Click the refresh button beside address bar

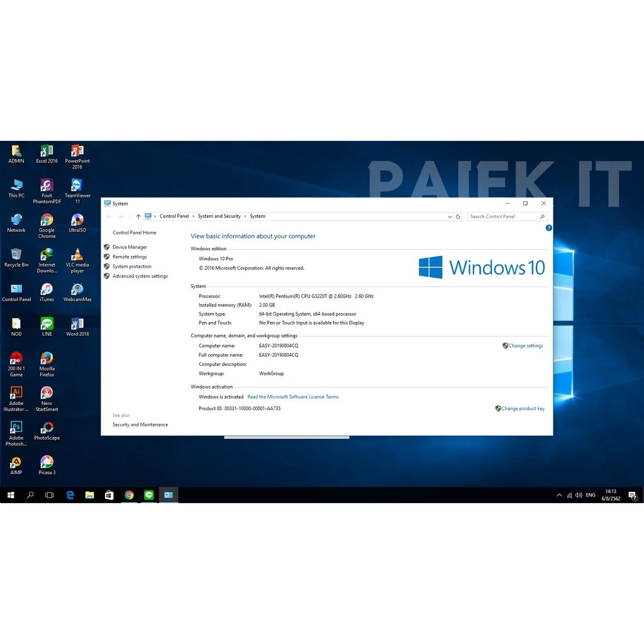click(x=458, y=216)
